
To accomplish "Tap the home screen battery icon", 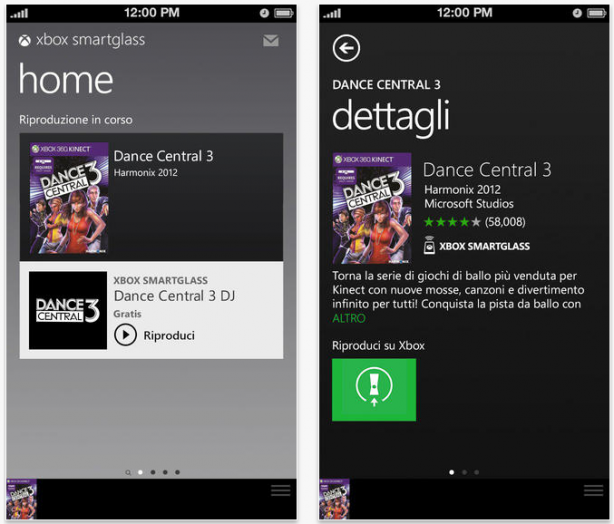I will (284, 14).
